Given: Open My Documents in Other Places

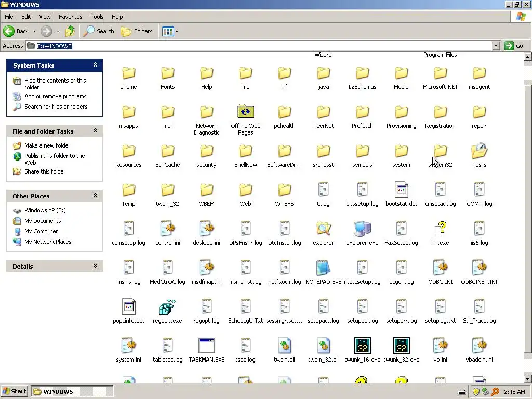Looking at the screenshot, I should click(43, 221).
